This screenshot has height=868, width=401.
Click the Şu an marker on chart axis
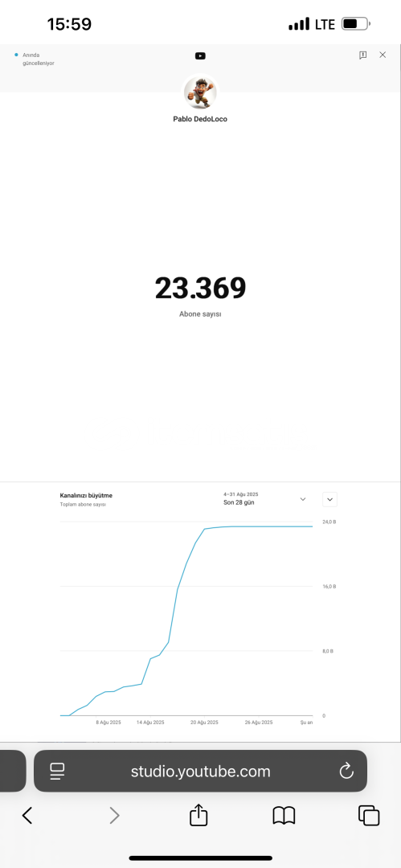point(306,723)
